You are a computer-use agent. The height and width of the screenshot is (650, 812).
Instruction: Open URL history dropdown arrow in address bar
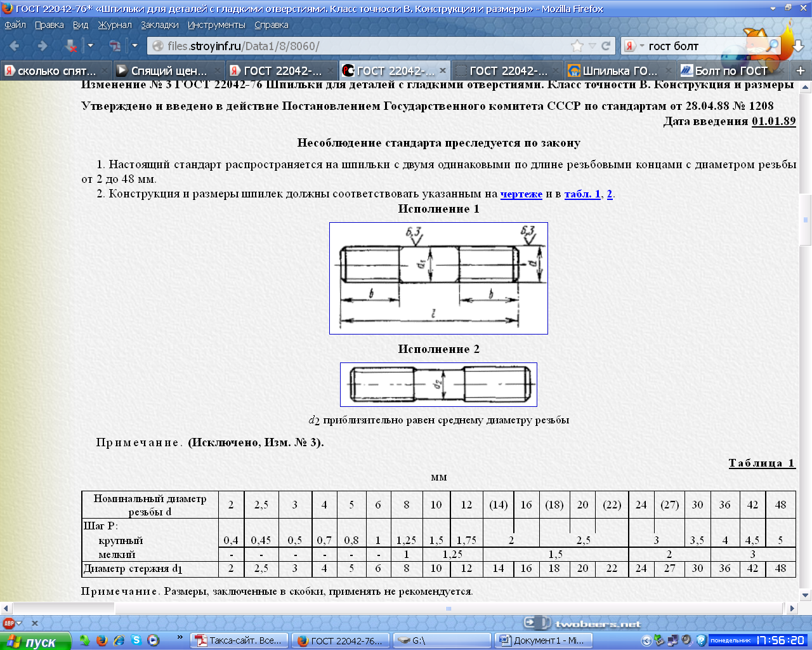coord(593,46)
